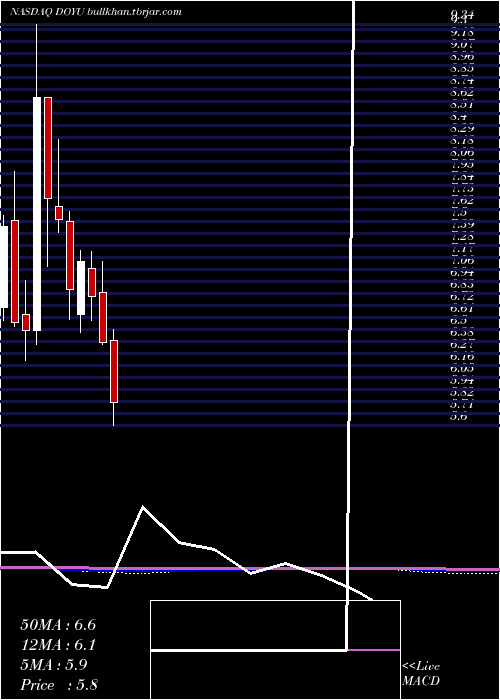Viewport: 500px width, 700px height.
Task: Click the NASDAQ DOYU bullkhan.tbrjar.com title text
Action: [96, 12]
